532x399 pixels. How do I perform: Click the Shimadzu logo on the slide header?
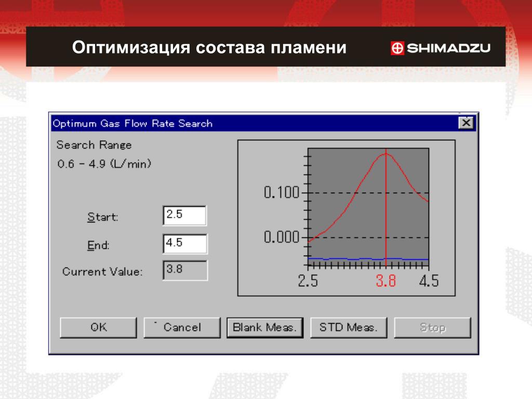tap(441, 48)
